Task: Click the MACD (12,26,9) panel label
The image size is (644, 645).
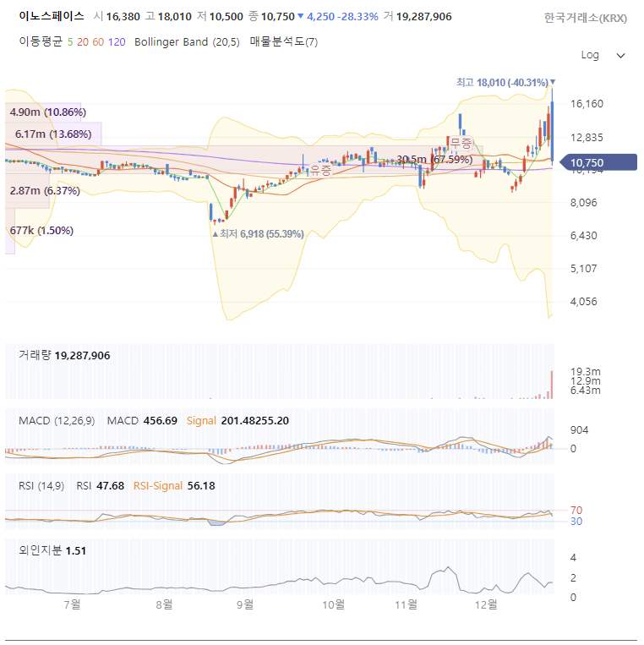Action: click(57, 421)
